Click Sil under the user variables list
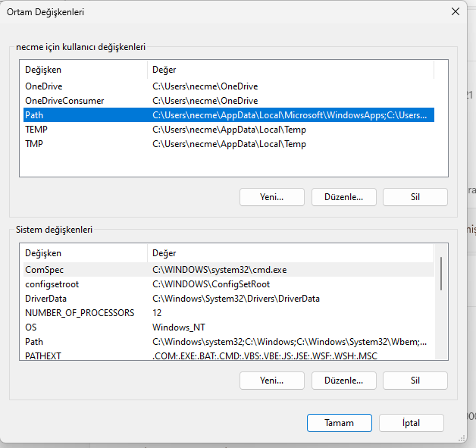 [415, 197]
